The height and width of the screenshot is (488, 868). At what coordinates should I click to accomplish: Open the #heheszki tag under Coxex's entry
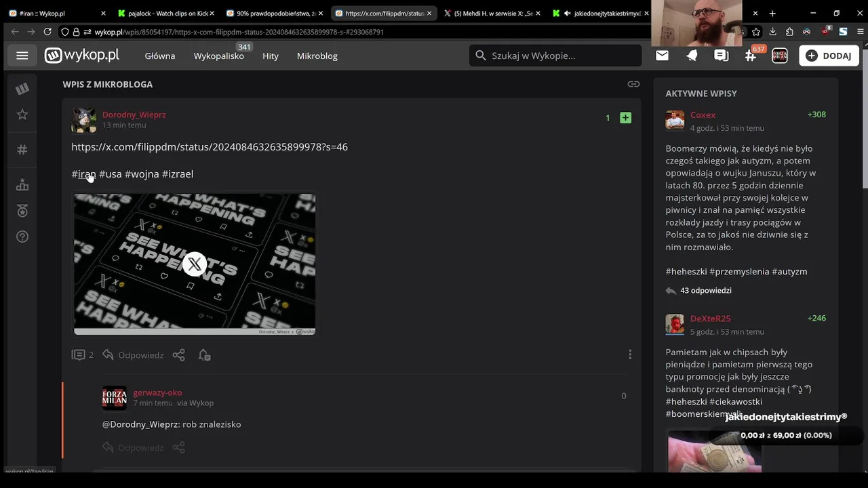click(x=686, y=271)
